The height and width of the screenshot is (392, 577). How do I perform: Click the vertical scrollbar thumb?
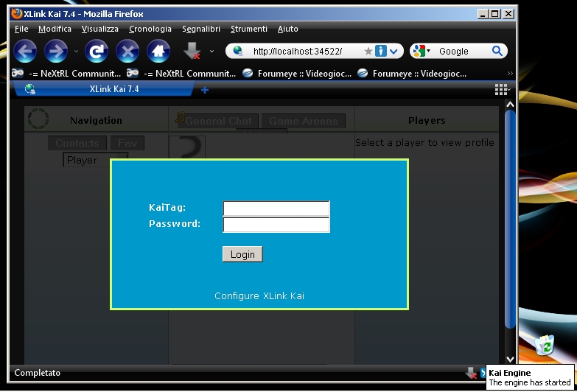510,219
